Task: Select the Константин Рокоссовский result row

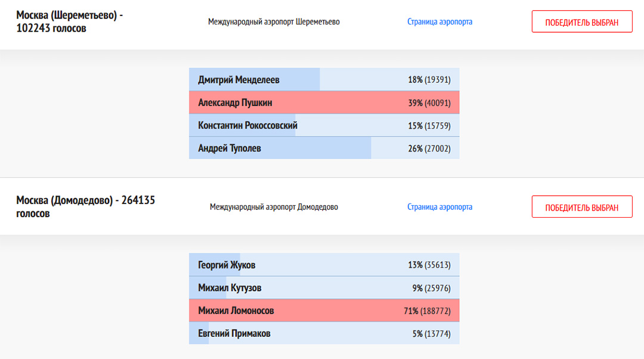Action: coord(324,125)
